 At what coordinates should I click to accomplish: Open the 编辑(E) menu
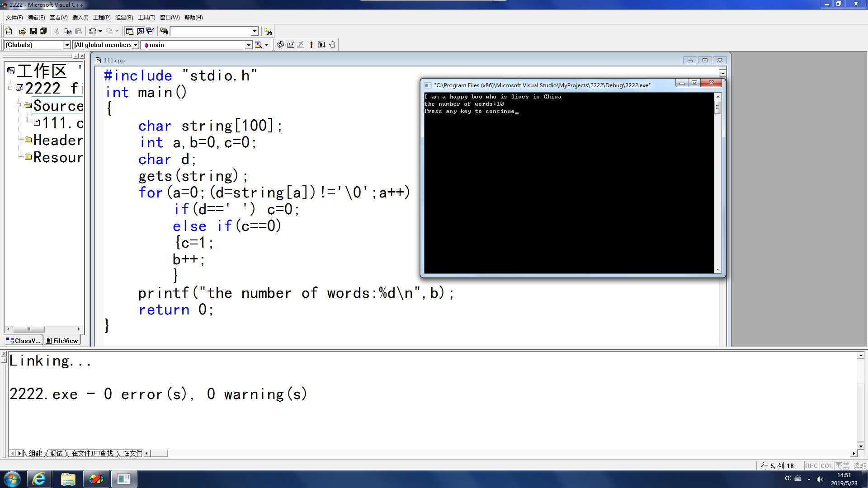pos(36,18)
